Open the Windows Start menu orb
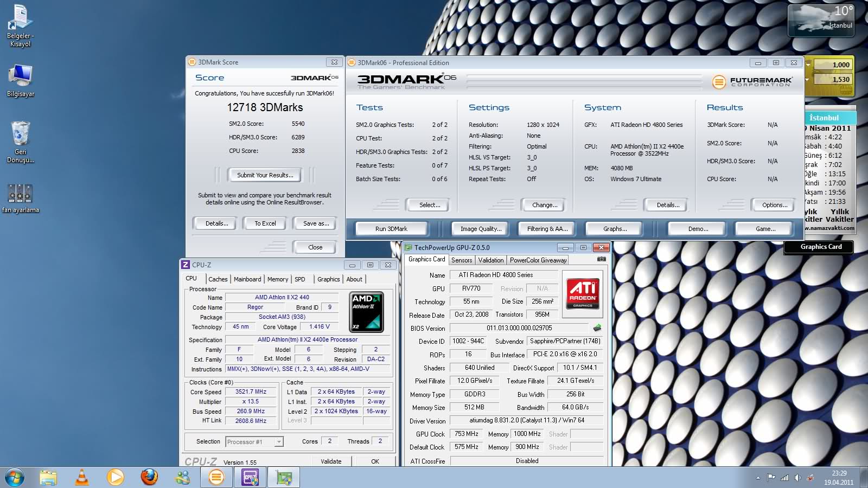 14,477
